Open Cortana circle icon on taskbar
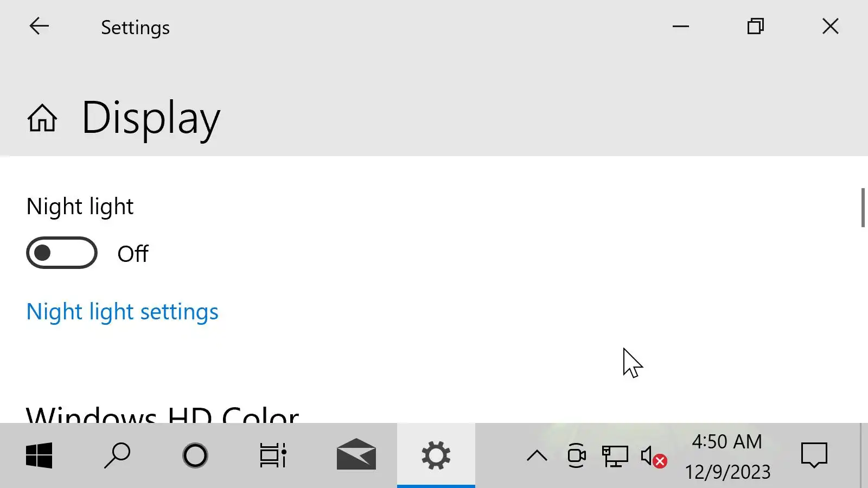Viewport: 868px width, 488px height. click(195, 455)
